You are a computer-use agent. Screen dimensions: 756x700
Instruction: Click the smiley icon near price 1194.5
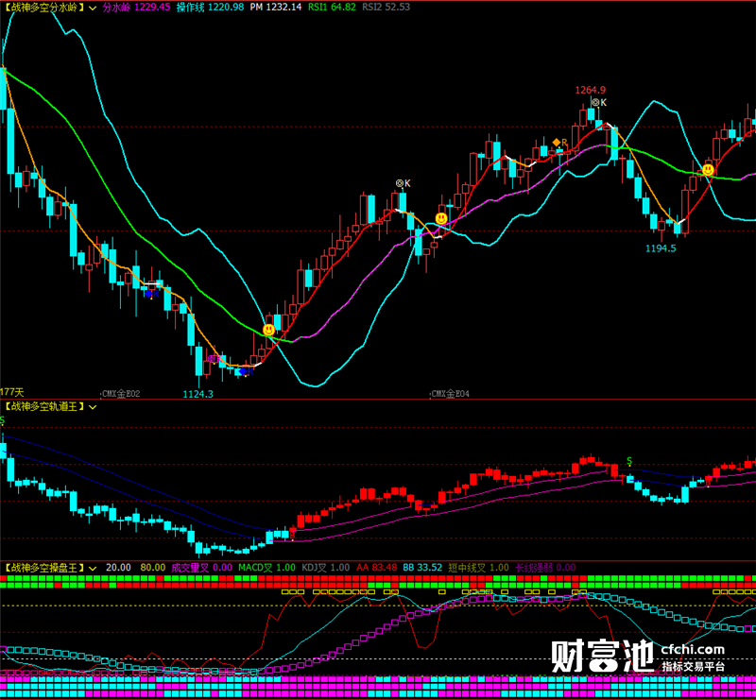(708, 170)
